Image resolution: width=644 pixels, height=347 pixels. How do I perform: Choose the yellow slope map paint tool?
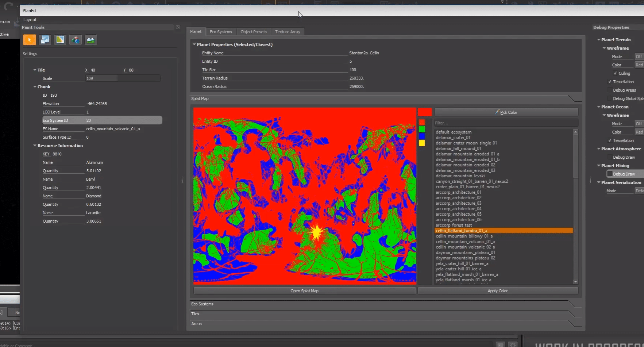[x=60, y=40]
